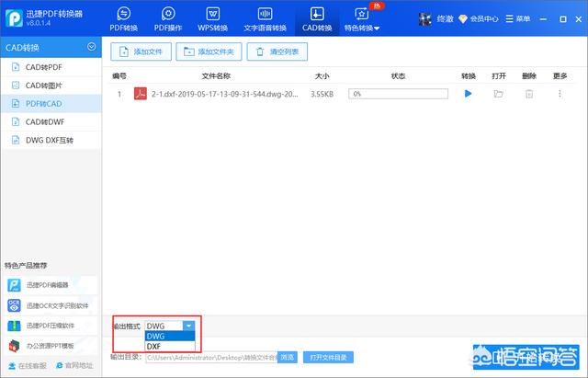Click the 0% progress bar
Image resolution: width=588 pixels, height=378 pixels.
(x=398, y=94)
